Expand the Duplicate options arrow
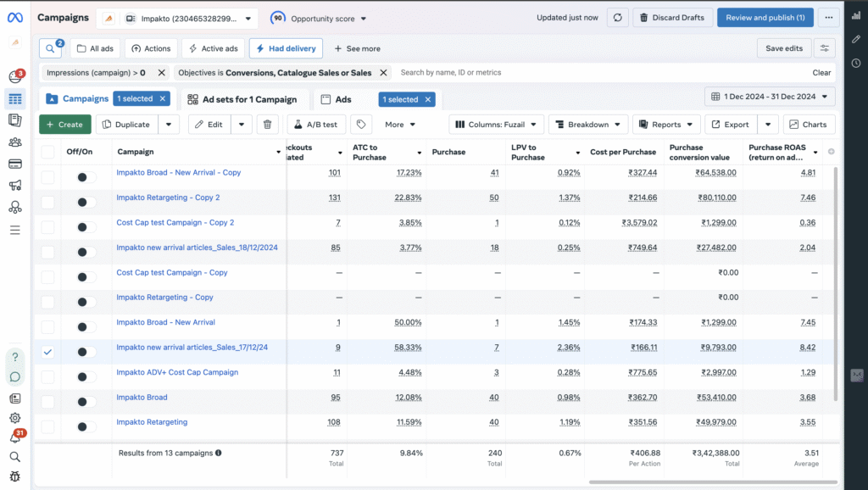The width and height of the screenshot is (868, 490). [x=169, y=125]
